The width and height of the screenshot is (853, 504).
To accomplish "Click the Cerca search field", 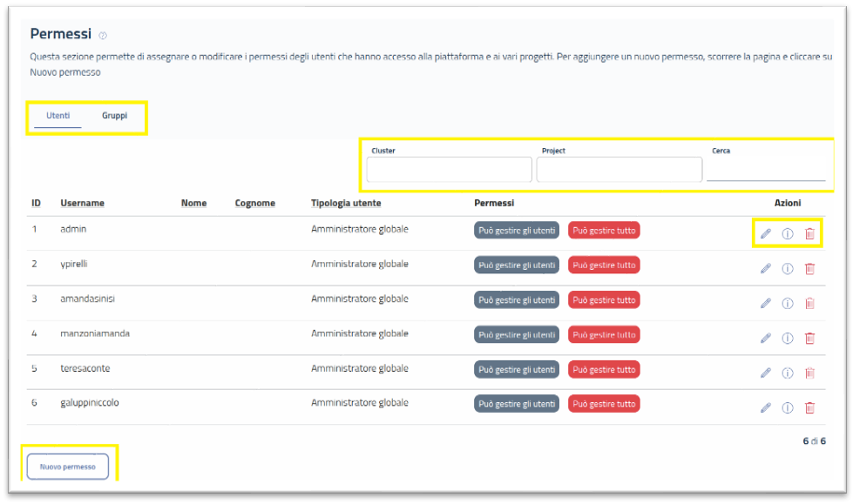I will [765, 171].
